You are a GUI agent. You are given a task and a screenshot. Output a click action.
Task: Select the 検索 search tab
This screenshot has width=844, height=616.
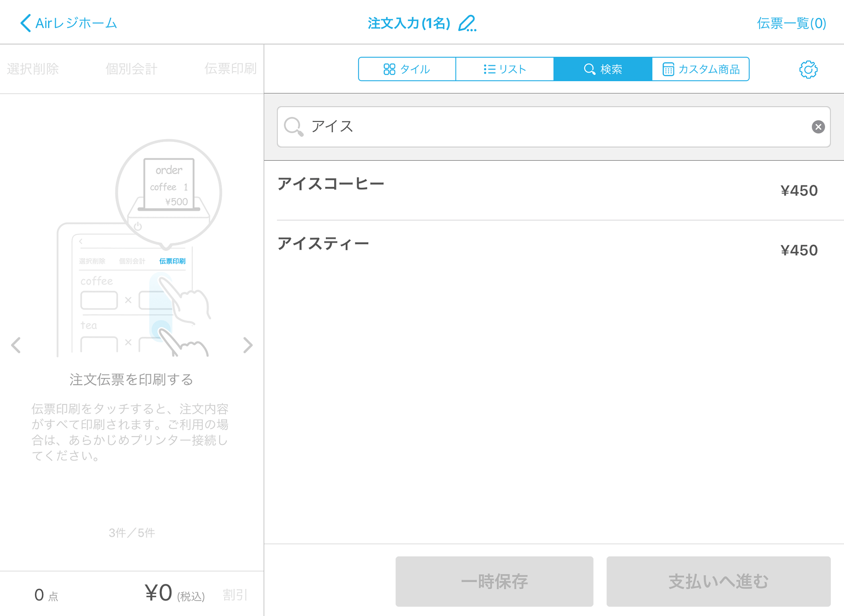pos(603,69)
